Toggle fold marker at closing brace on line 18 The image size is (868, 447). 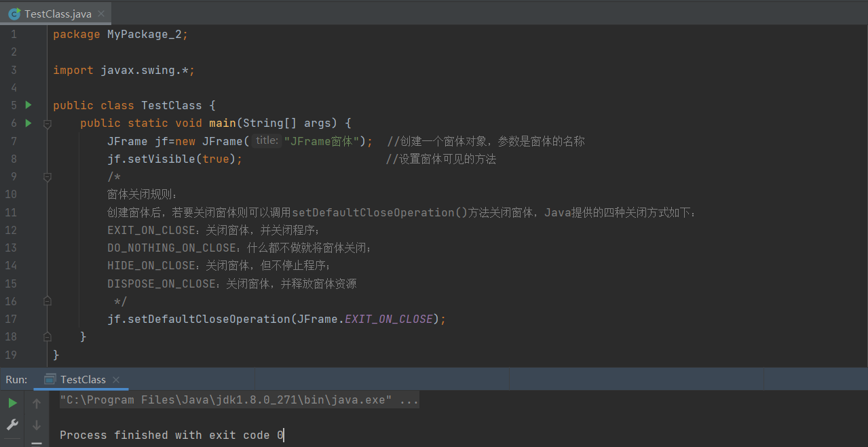click(x=47, y=336)
